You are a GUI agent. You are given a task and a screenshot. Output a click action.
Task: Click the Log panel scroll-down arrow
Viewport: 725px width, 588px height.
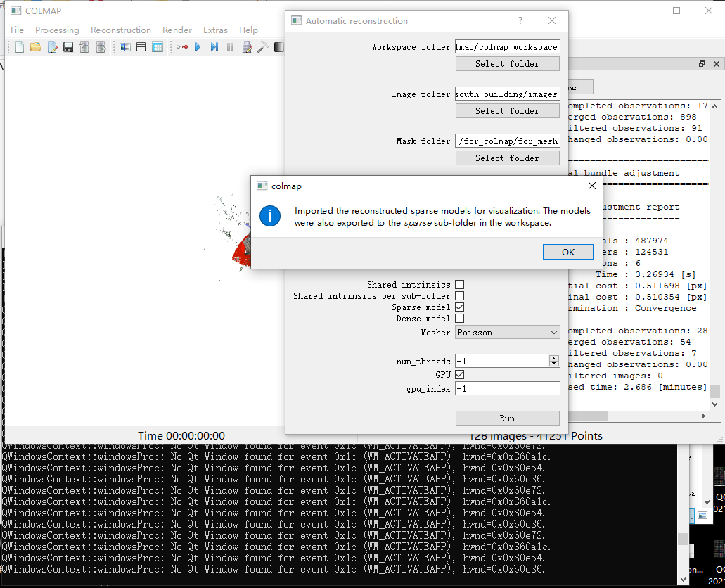pyautogui.click(x=715, y=404)
